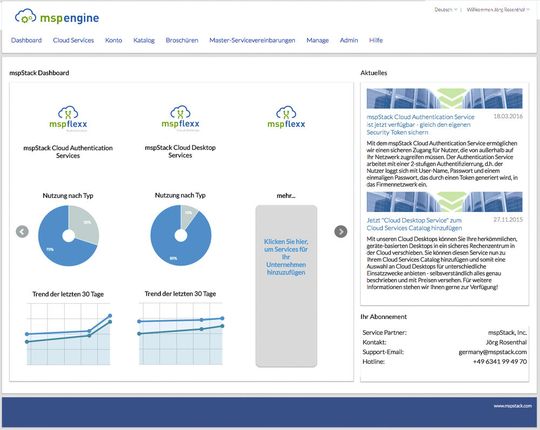Viewport: 540px width, 430px height.
Task: Click 'Trend der letzten 30 Tage' under Authentication
Action: point(68,294)
